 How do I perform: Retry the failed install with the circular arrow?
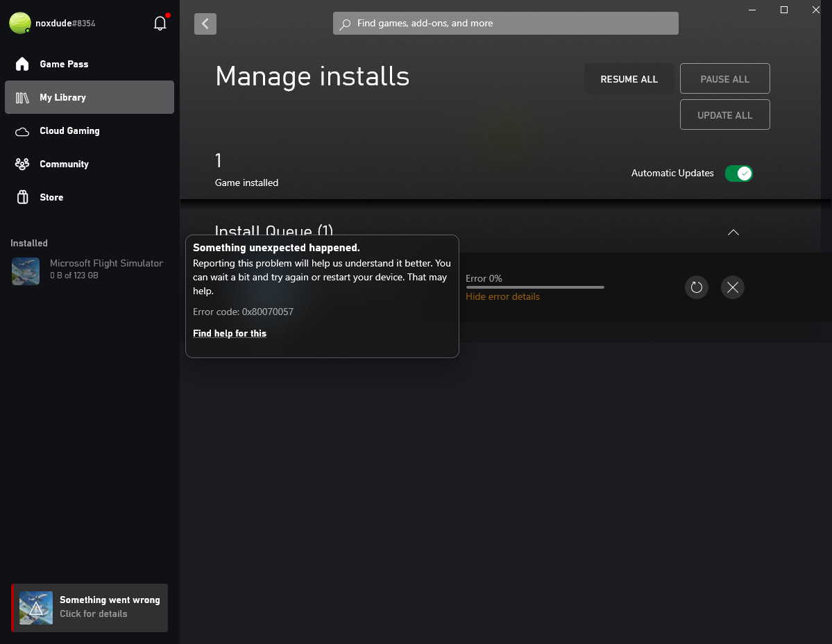[x=697, y=287]
